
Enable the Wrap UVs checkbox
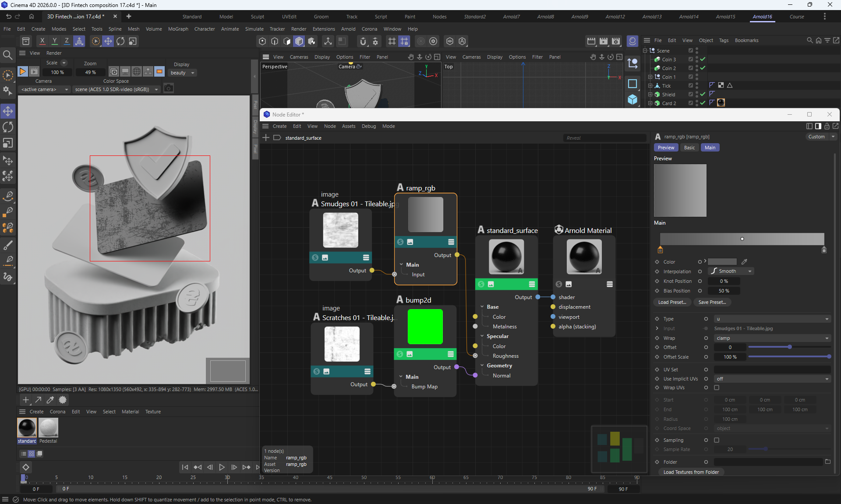click(x=717, y=388)
